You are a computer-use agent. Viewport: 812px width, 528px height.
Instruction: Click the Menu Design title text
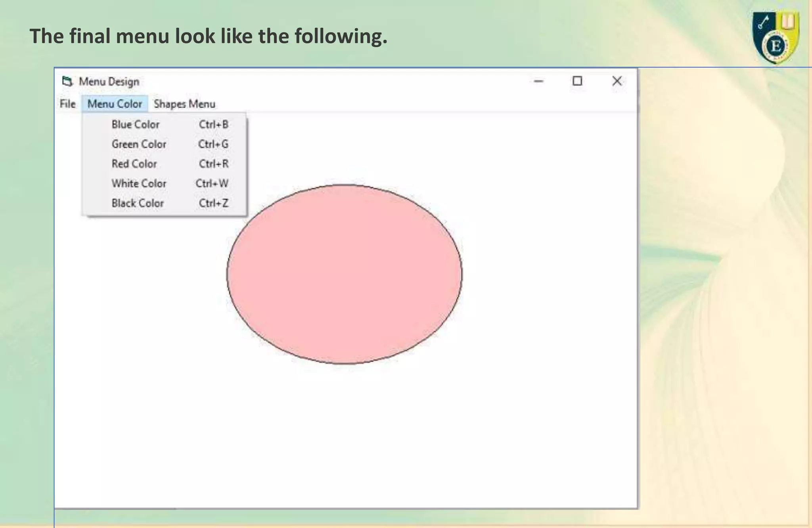coord(109,82)
